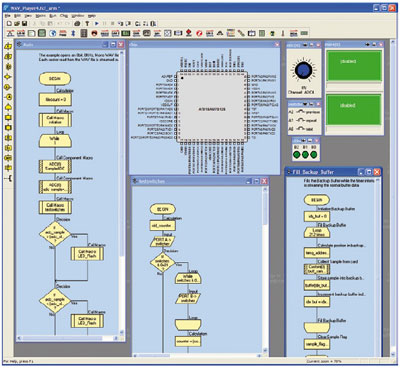Turn the ADC0 potentiometer knob

point(304,71)
